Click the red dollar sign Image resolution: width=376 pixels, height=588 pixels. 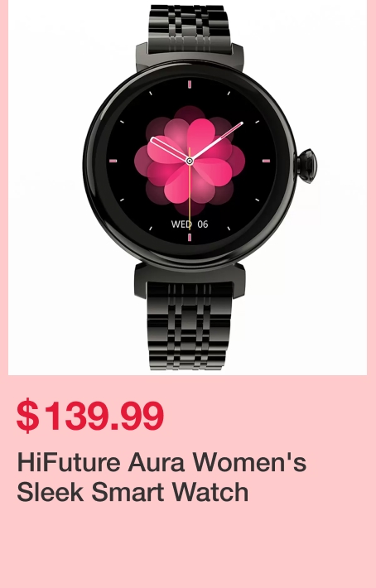tap(27, 416)
